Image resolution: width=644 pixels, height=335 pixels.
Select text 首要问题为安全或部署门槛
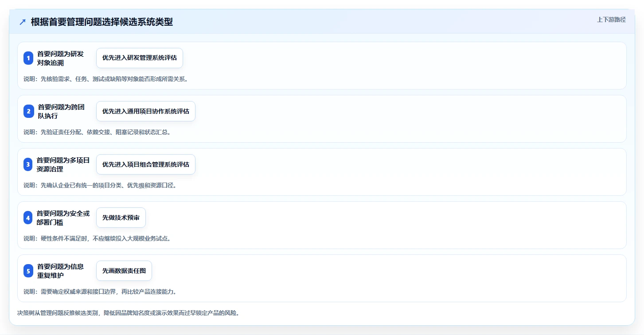(63, 218)
